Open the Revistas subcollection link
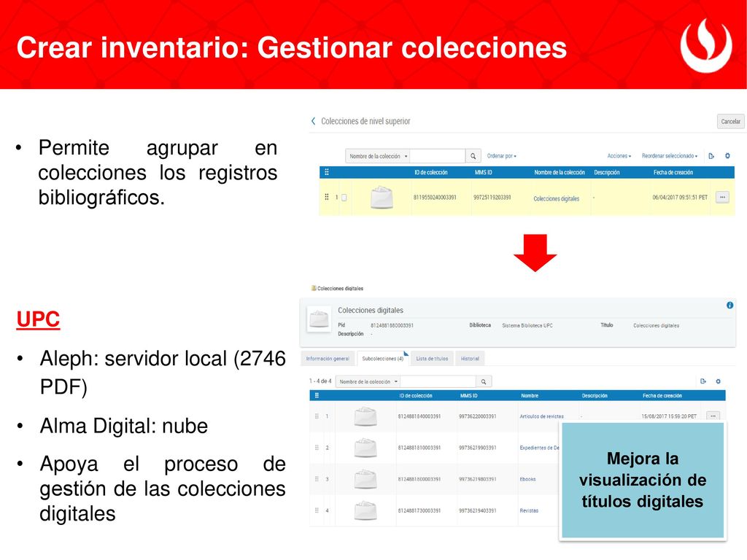747x560 pixels. click(529, 510)
